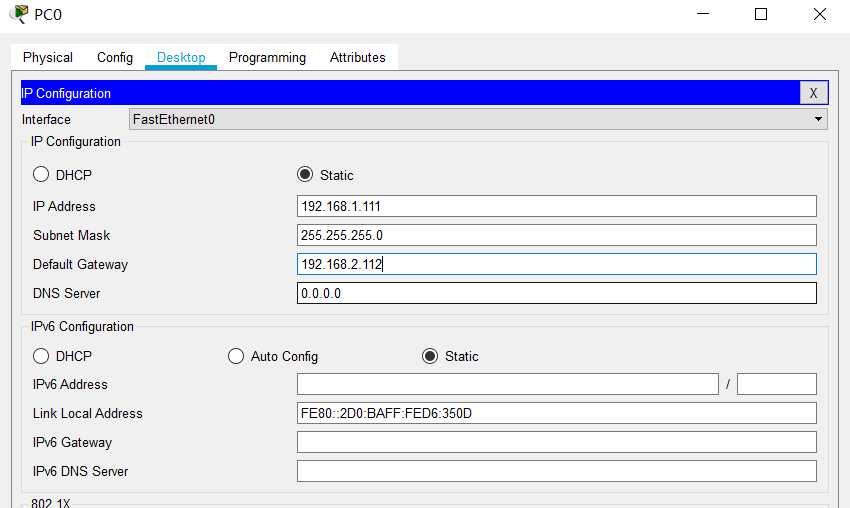Close the IP Configuration panel with X
The height and width of the screenshot is (508, 850).
tap(813, 93)
